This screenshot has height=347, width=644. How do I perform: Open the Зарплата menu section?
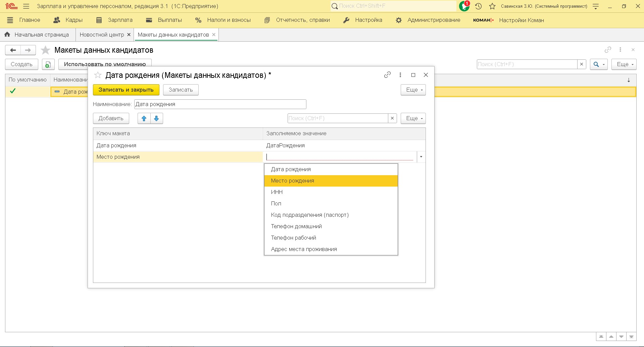pos(114,20)
